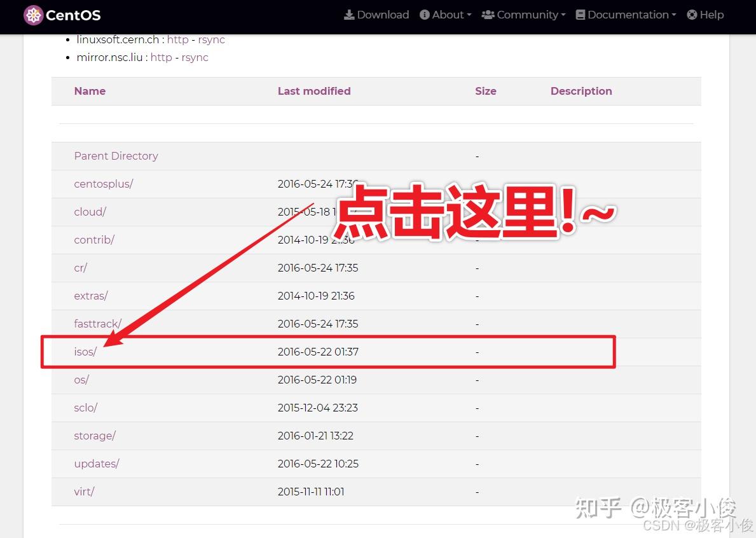Click the icon beside Help
Viewport: 756px width, 538px height.
tap(691, 14)
